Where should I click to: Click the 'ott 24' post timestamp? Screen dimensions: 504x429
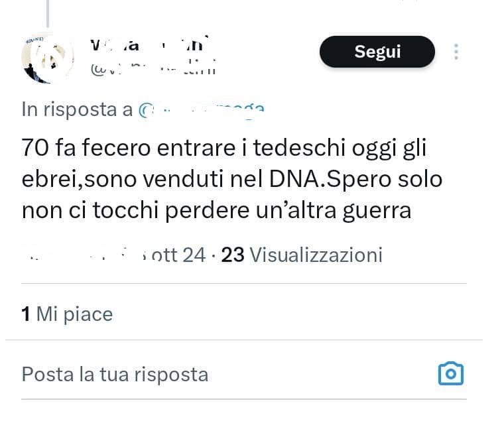pos(178,255)
